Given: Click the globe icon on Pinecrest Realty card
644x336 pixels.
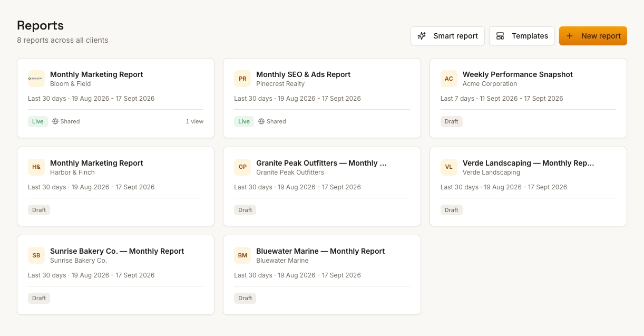Looking at the screenshot, I should tap(261, 121).
